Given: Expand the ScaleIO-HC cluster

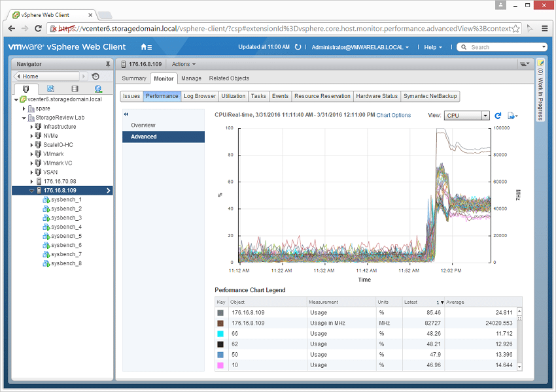Looking at the screenshot, I should [x=31, y=145].
